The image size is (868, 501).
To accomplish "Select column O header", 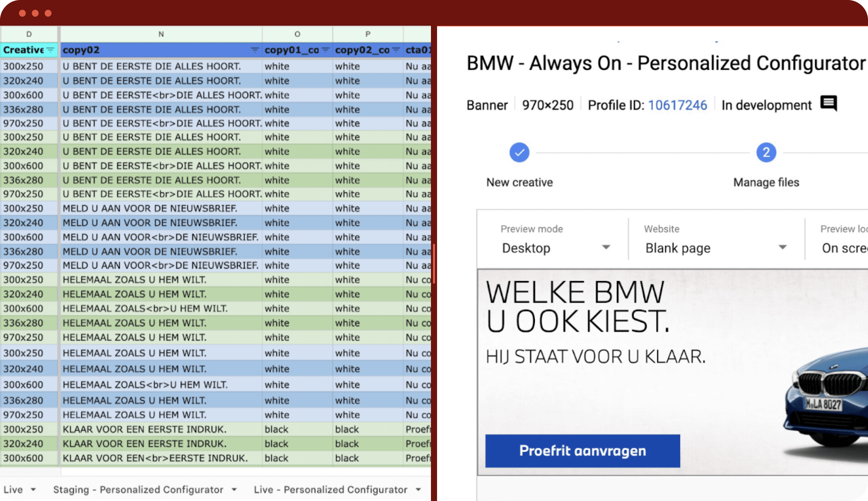I will [x=297, y=34].
